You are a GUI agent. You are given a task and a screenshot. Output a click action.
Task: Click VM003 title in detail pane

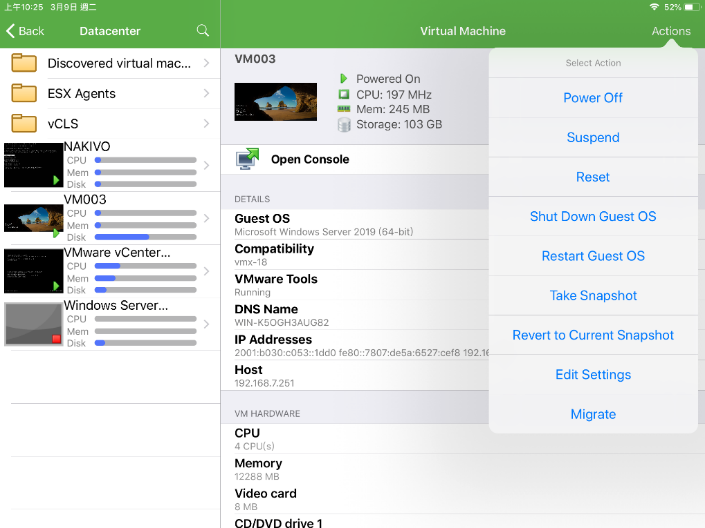click(255, 59)
